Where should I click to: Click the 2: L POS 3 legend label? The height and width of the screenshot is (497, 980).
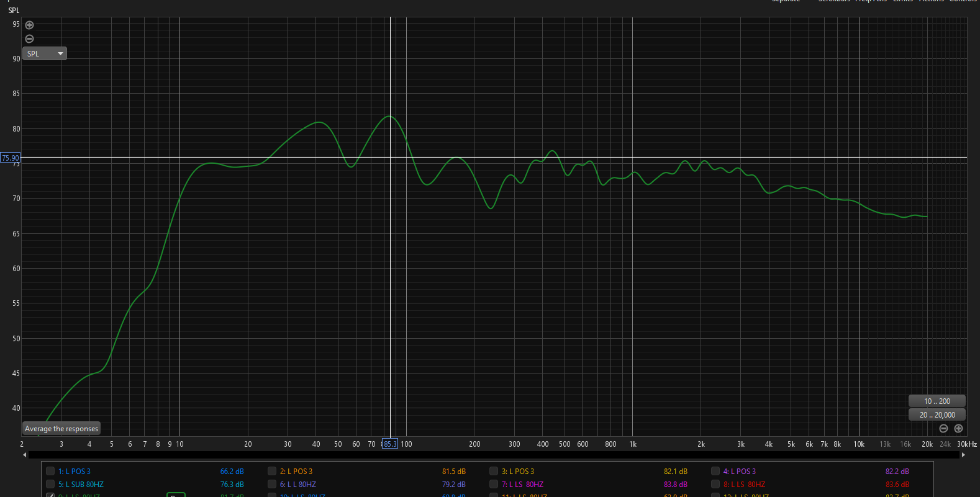[x=296, y=472]
